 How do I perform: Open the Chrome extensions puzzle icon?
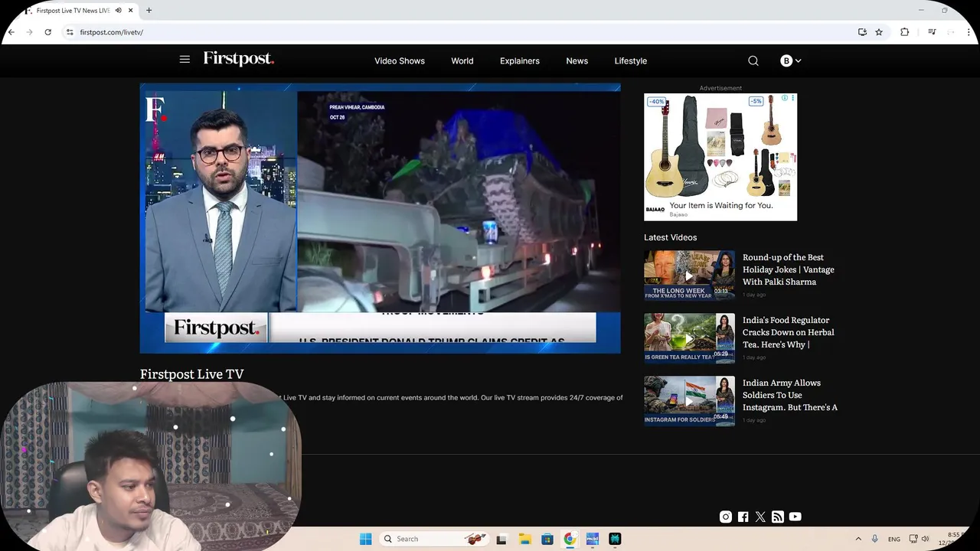coord(905,32)
